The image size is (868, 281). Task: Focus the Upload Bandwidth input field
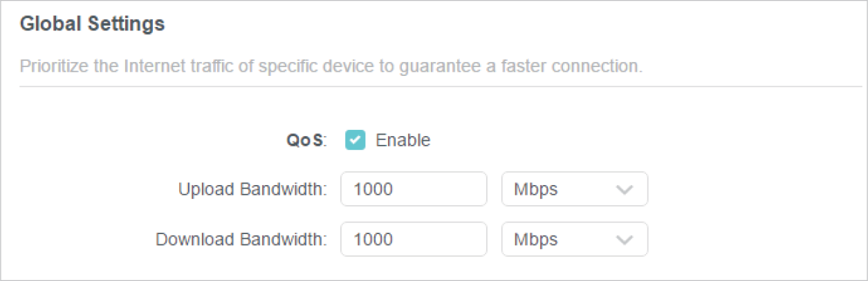(414, 189)
